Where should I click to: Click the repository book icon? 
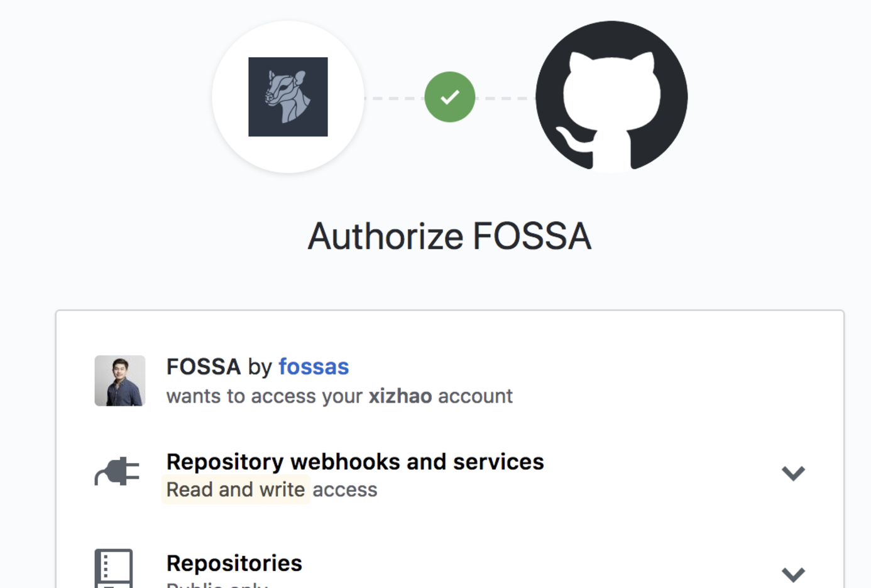[114, 568]
